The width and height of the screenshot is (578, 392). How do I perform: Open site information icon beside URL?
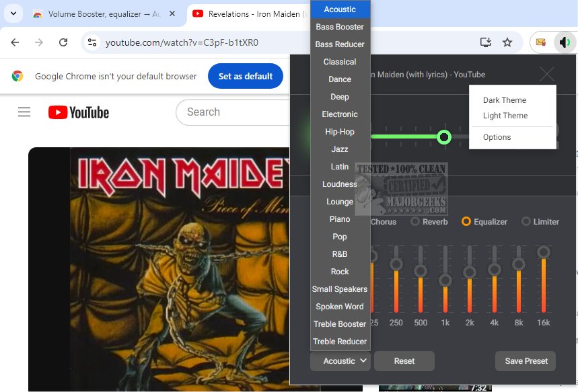(92, 42)
